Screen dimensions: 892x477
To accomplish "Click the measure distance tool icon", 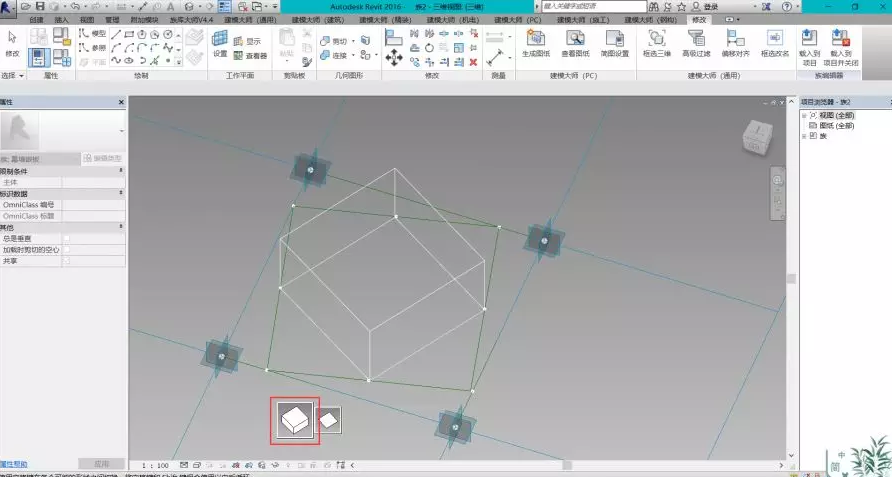I will (x=495, y=57).
